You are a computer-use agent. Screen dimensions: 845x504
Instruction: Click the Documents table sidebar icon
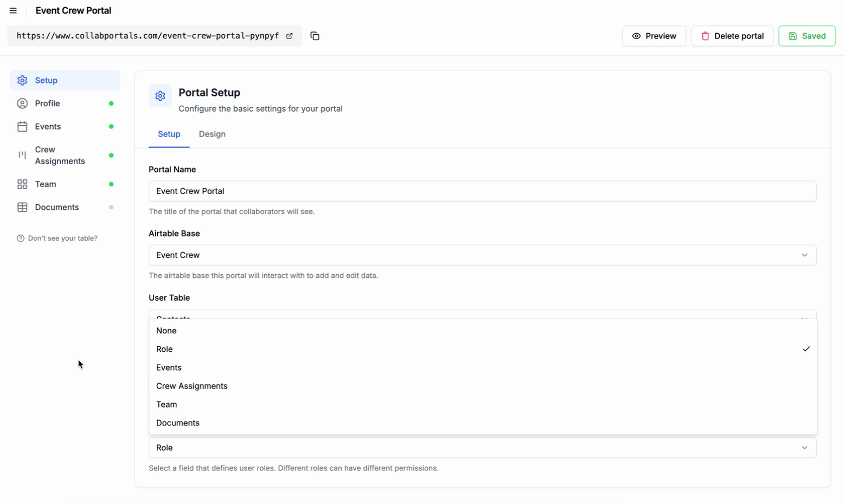(22, 208)
